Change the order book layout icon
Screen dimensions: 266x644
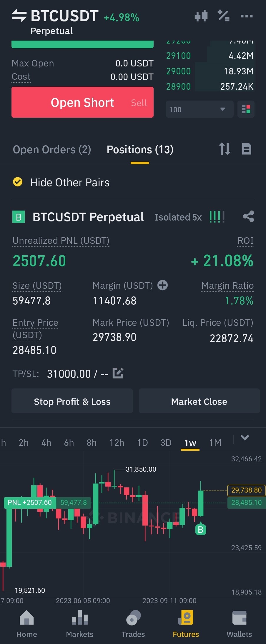tap(246, 109)
